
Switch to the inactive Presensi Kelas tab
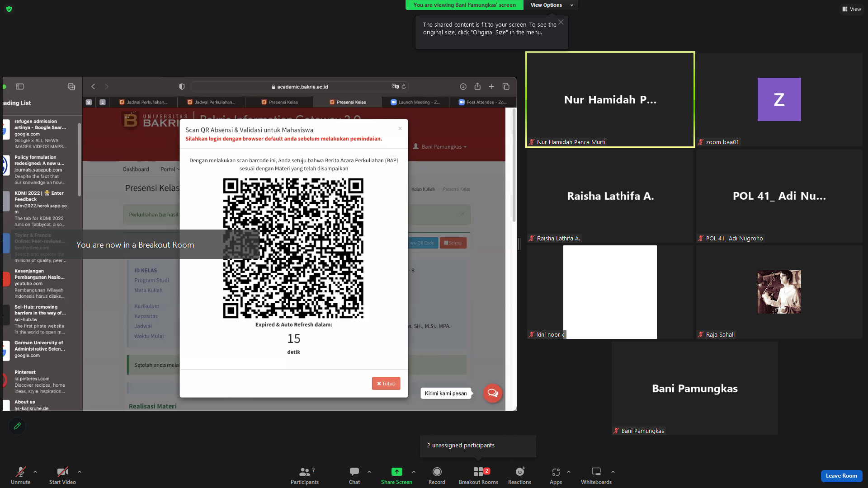pos(279,102)
